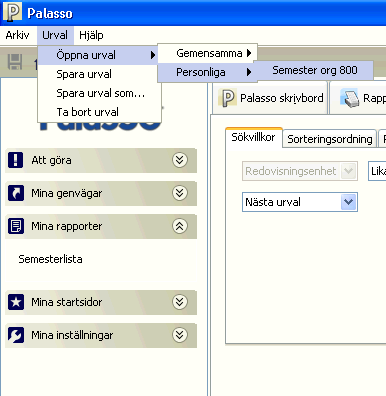The height and width of the screenshot is (396, 386).
Task: Choose Spara urval som... entry
Action: pyautogui.click(x=99, y=93)
